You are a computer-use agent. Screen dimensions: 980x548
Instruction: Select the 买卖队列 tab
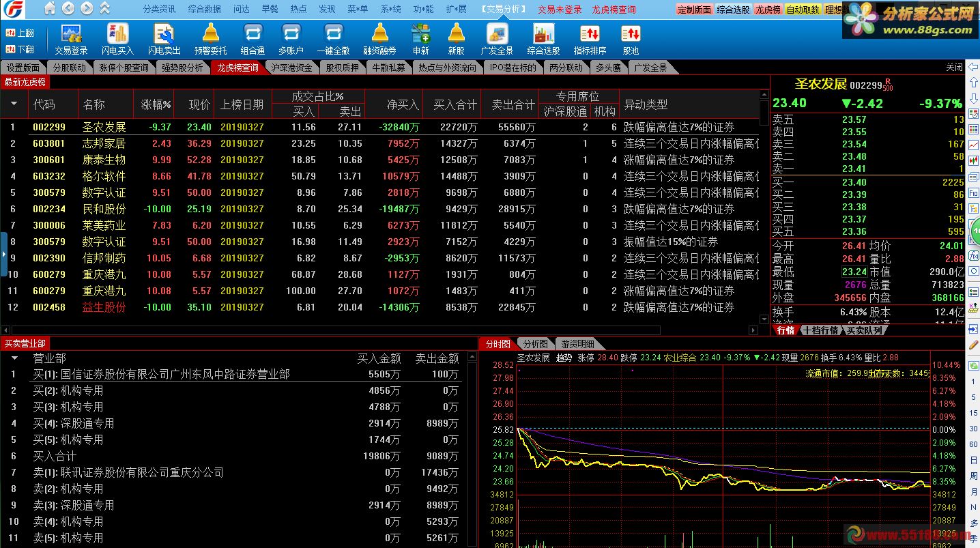pyautogui.click(x=865, y=330)
